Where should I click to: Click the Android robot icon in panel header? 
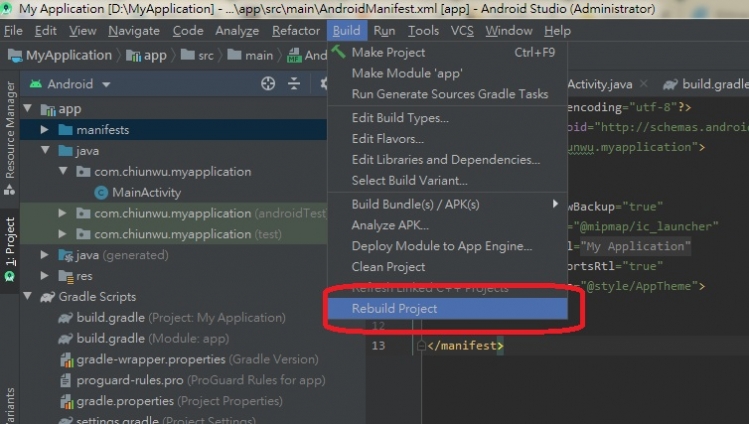point(36,84)
